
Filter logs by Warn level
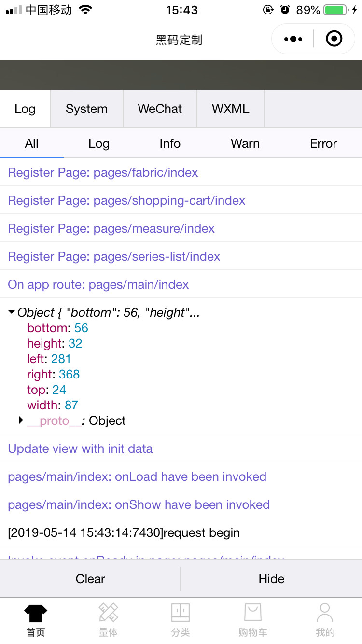click(245, 144)
